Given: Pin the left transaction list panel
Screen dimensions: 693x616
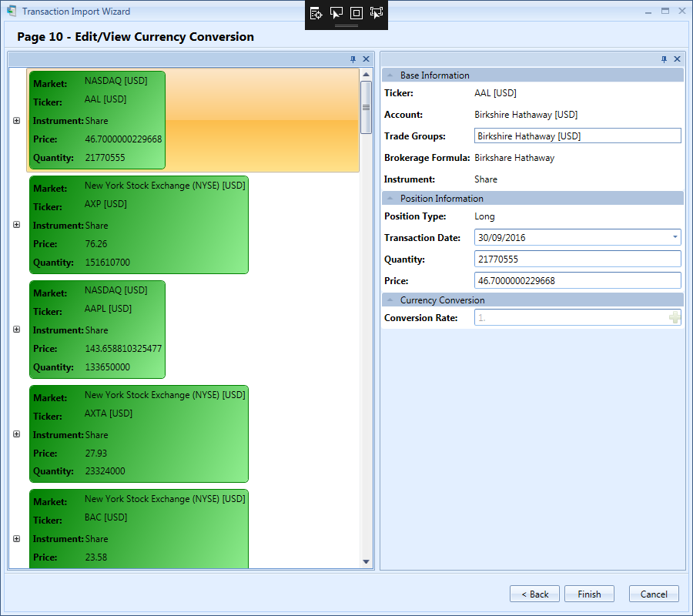Looking at the screenshot, I should point(353,59).
